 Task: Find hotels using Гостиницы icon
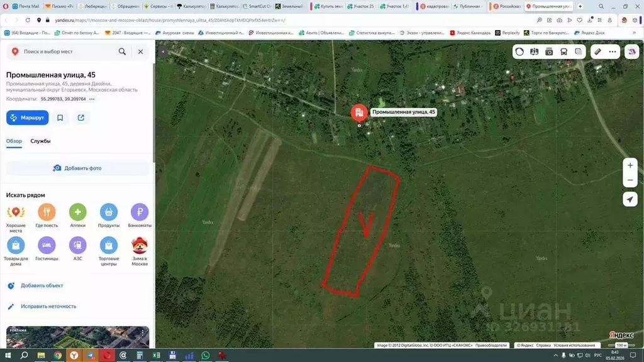(47, 245)
